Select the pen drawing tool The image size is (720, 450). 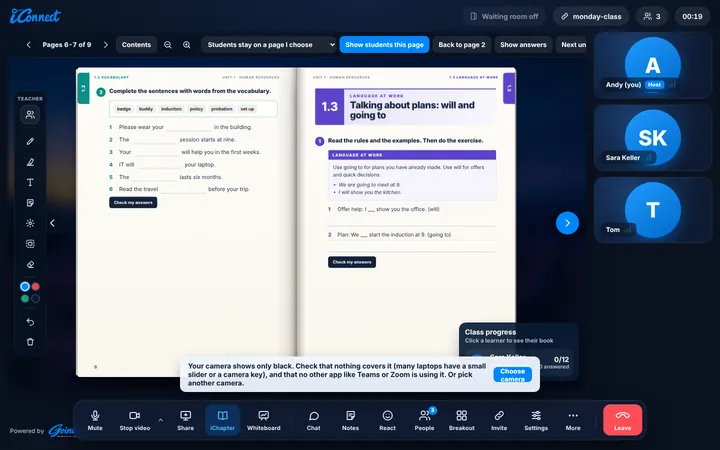30,141
